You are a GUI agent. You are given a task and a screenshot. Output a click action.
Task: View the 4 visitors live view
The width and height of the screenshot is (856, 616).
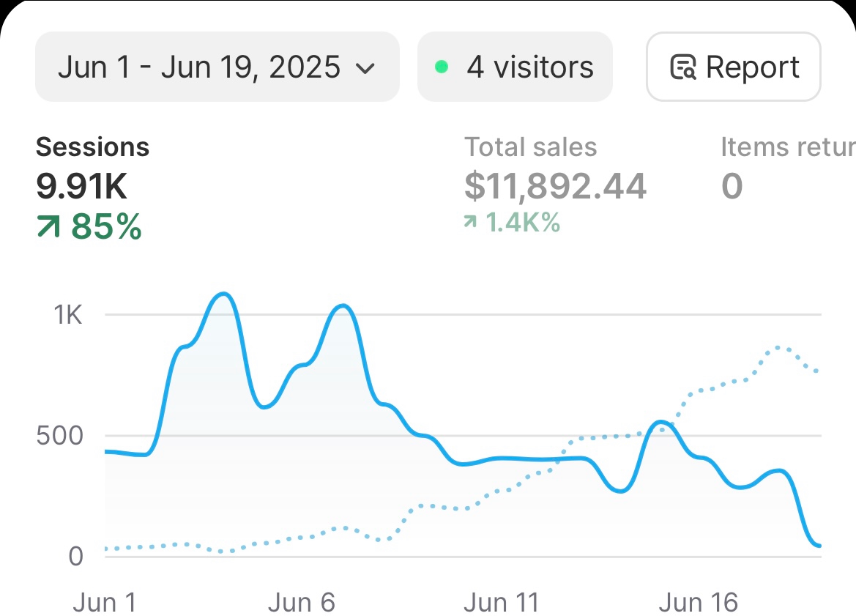click(x=529, y=67)
